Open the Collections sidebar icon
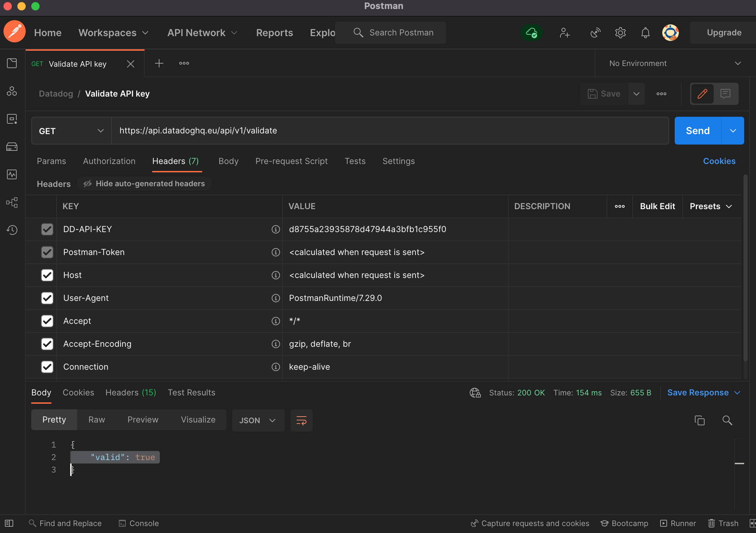This screenshot has width=756, height=533. (x=12, y=63)
